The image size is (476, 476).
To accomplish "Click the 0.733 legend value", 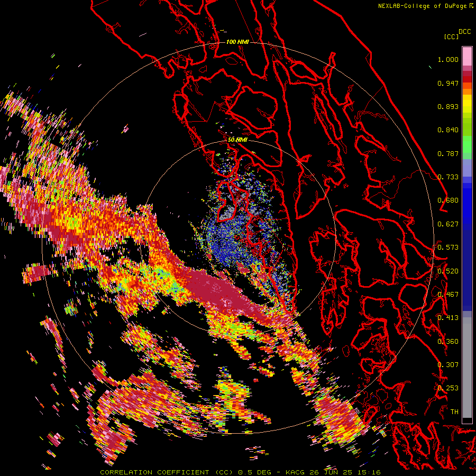I will (x=448, y=177).
